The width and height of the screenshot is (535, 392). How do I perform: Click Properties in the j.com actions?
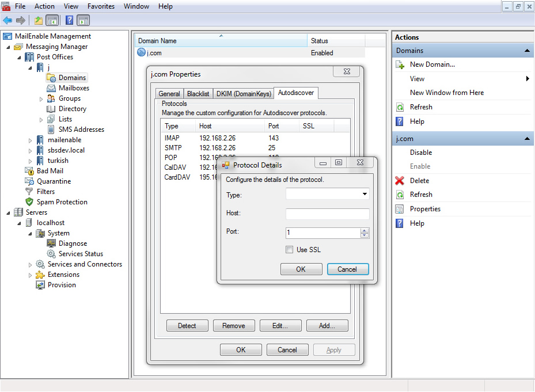point(425,209)
